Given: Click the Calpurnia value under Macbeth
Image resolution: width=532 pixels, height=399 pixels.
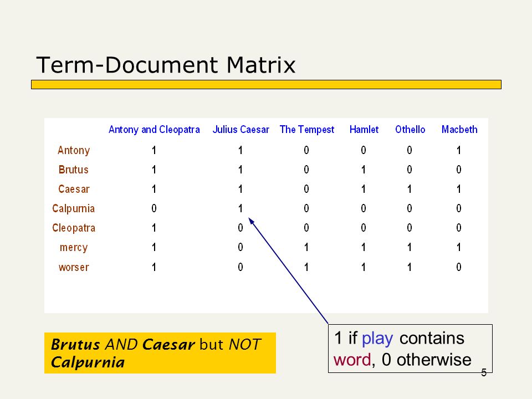Looking at the screenshot, I should click(459, 208).
